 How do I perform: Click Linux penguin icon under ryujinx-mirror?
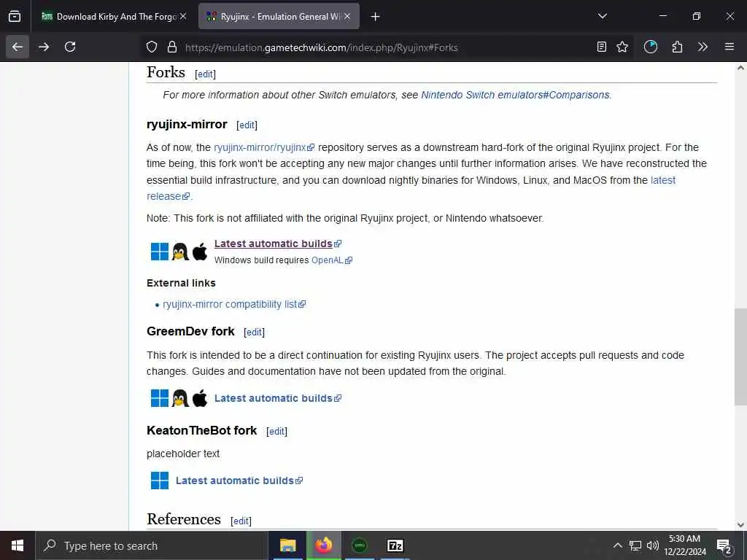[180, 252]
